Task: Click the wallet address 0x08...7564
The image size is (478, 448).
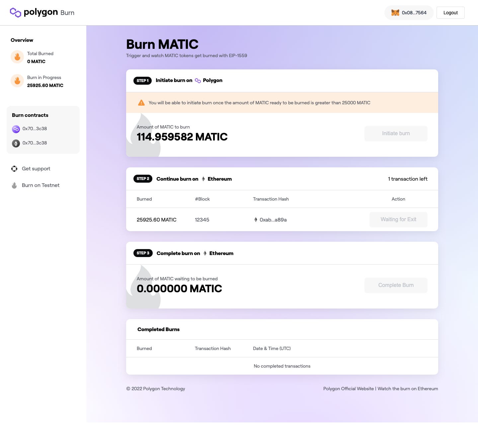Action: pyautogui.click(x=414, y=13)
